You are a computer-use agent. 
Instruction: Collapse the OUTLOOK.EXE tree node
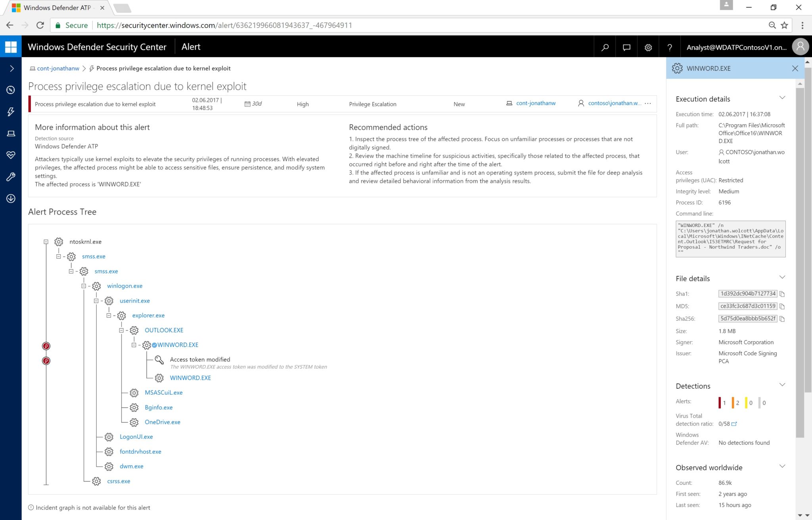(121, 330)
